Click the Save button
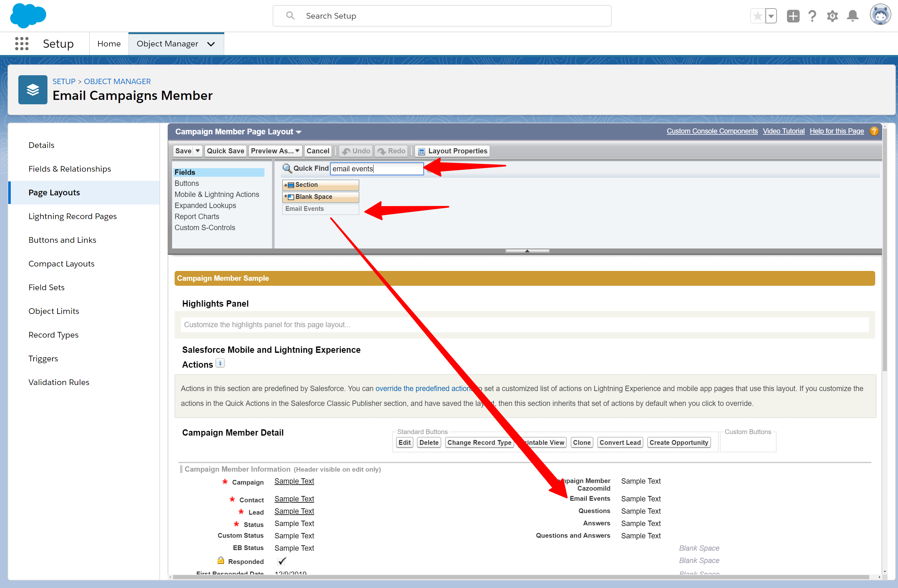 (183, 151)
